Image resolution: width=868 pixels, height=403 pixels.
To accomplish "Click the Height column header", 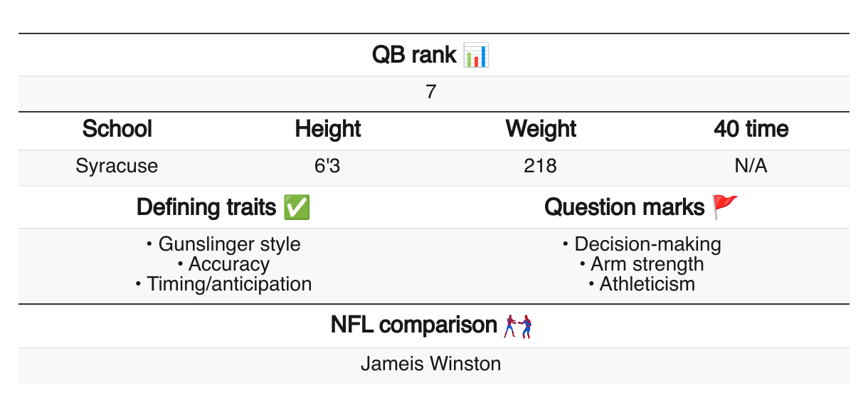I will tap(328, 130).
